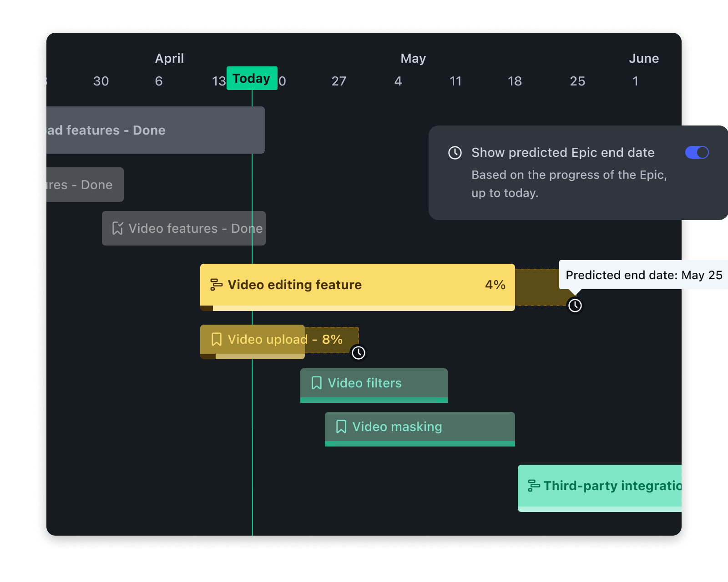This screenshot has height=582, width=728.
Task: Select the "April" month header
Action: pyautogui.click(x=169, y=58)
